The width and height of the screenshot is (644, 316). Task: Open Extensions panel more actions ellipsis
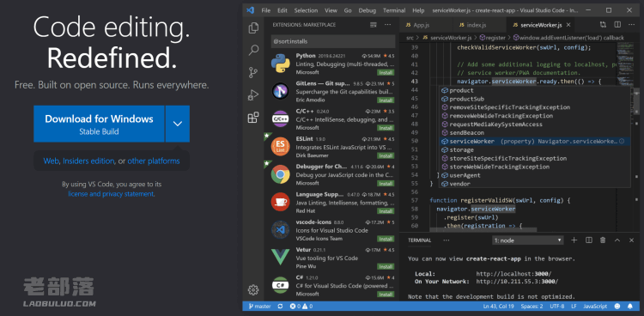click(x=388, y=25)
